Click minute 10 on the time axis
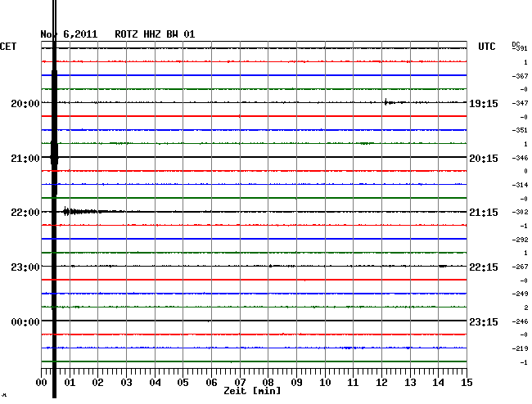Screen dimensions: 532x404 coord(325,382)
